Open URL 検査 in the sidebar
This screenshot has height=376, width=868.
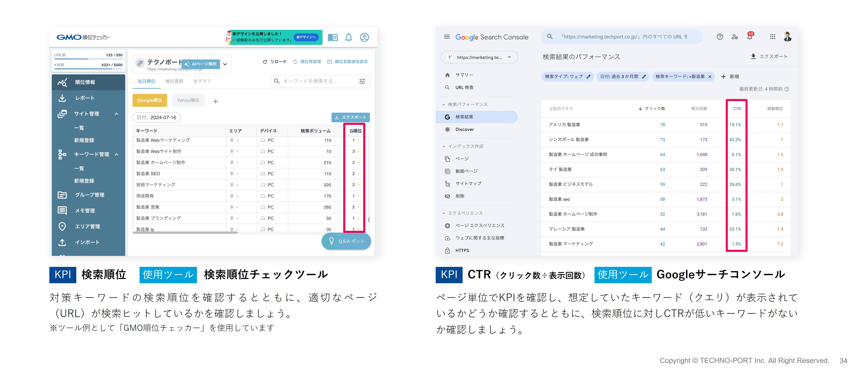tap(477, 88)
